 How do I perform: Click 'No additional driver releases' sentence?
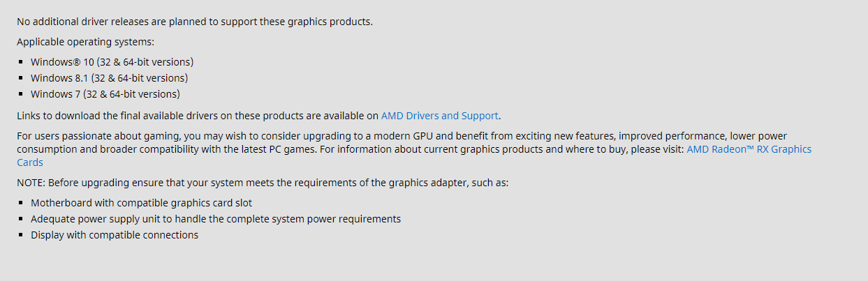(x=194, y=22)
